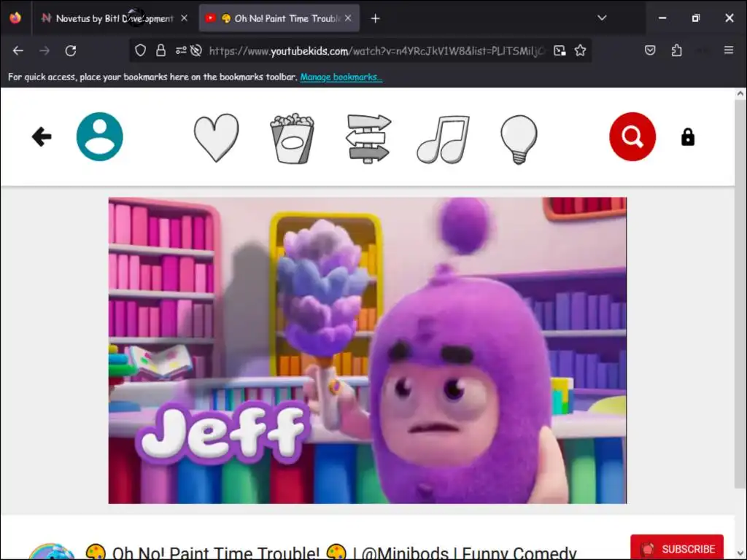Expand the list all tabs dropdown
This screenshot has height=560, width=747.
[602, 18]
